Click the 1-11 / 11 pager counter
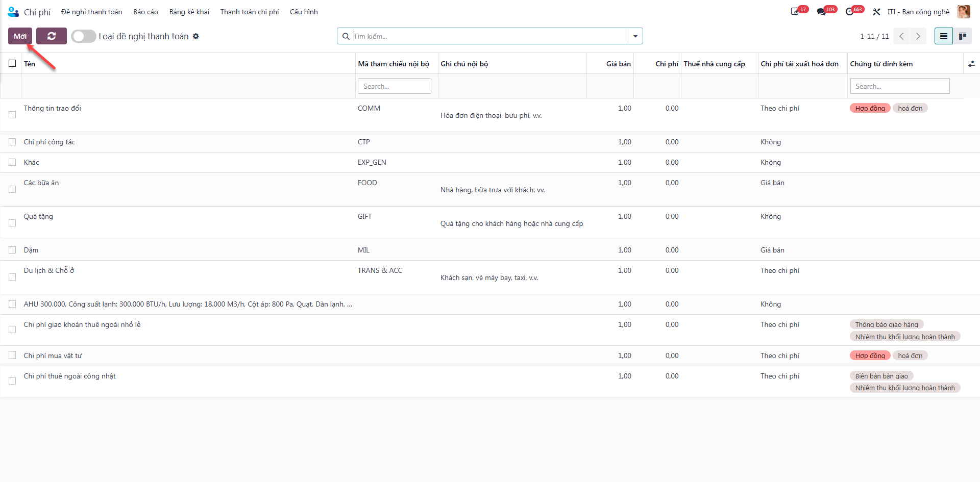The width and height of the screenshot is (980, 482). pos(874,36)
